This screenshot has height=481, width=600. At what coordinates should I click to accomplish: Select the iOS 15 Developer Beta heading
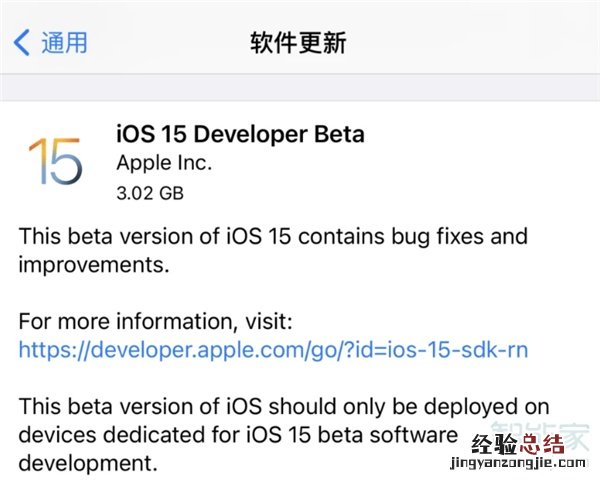coord(240,134)
